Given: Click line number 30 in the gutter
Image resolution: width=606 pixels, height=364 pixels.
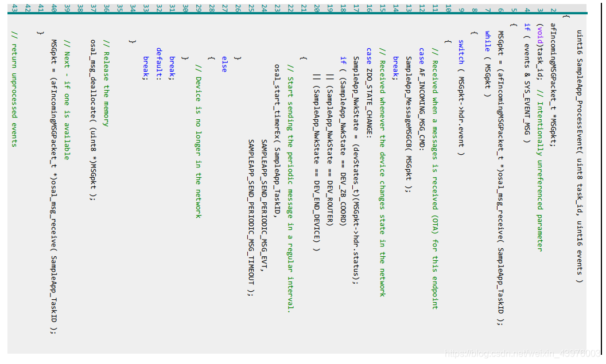Looking at the screenshot, I should [x=185, y=8].
